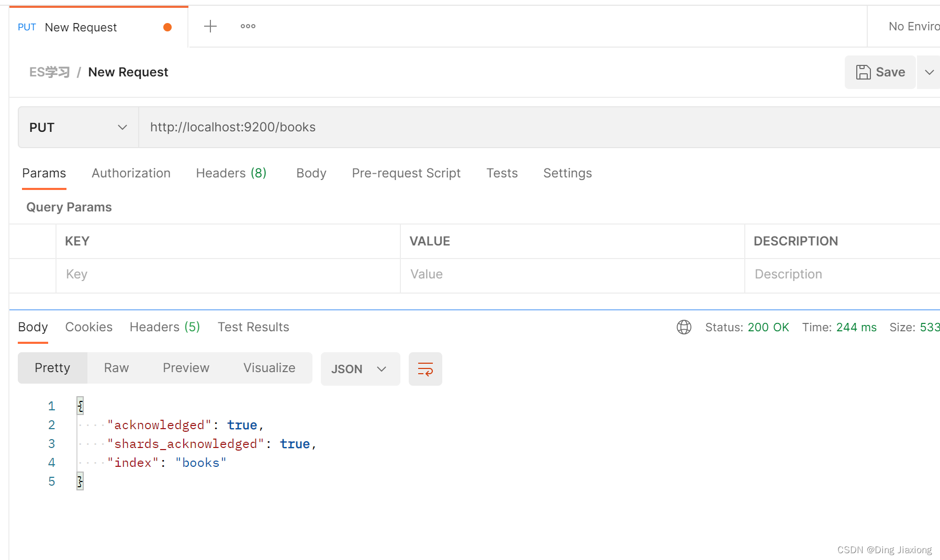Open the No Environment selector
940x560 pixels.
[x=914, y=26]
